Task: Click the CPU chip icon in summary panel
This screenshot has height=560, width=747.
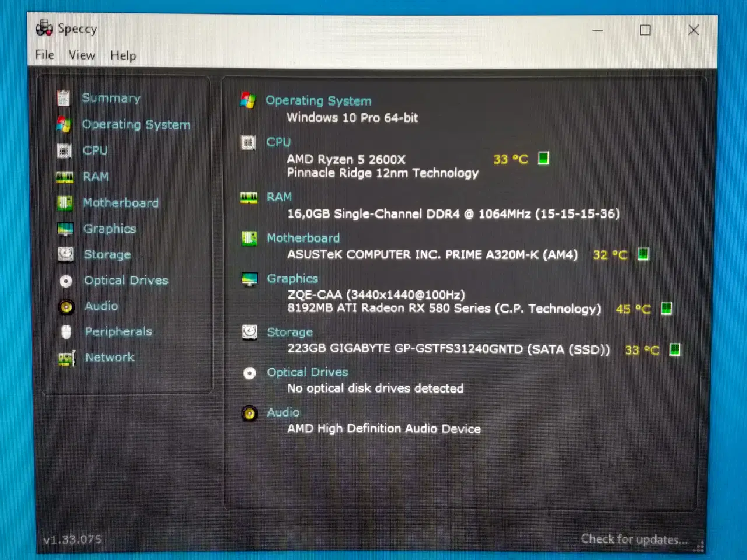Action: (x=248, y=142)
